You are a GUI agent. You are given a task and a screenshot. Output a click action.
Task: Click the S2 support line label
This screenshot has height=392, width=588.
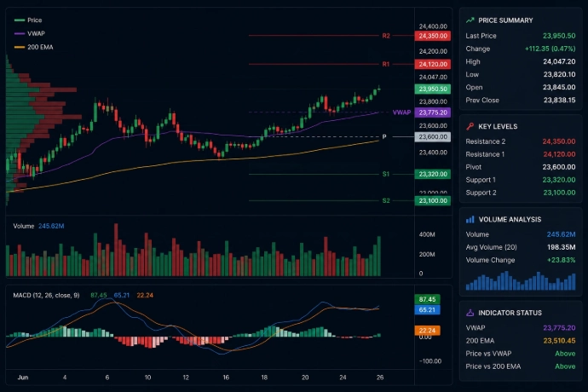click(386, 201)
